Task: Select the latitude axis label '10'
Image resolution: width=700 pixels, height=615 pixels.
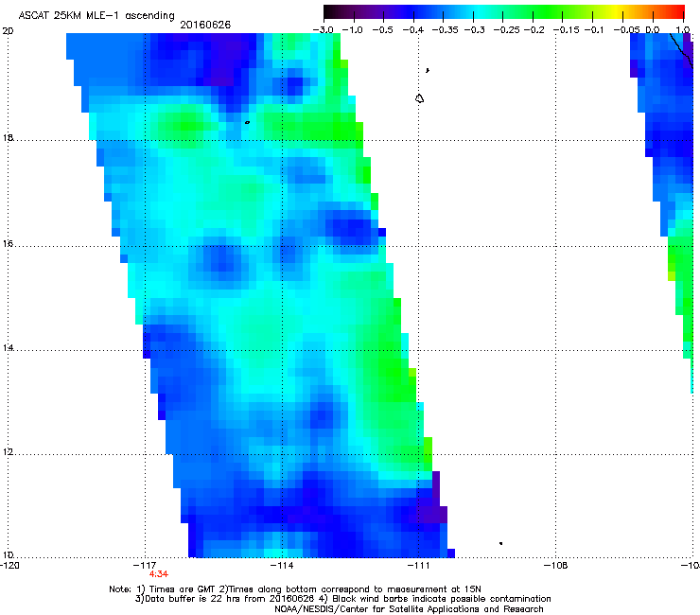Action: pos(8,555)
